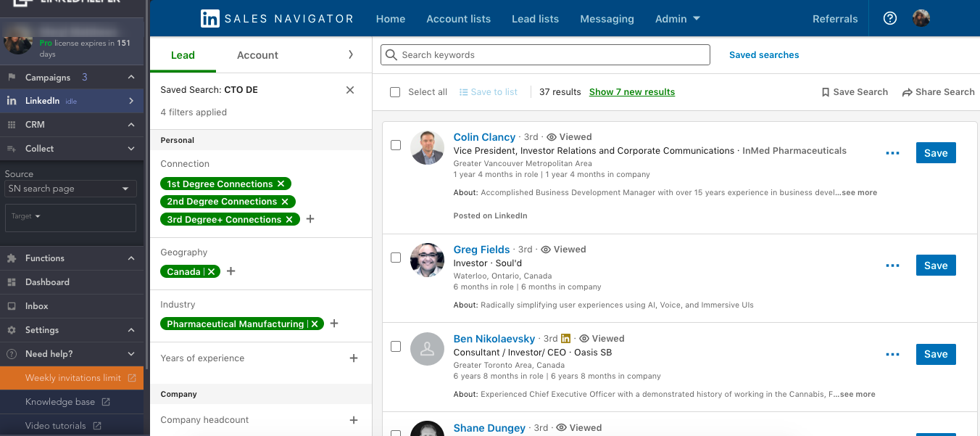Expand the Company headcount filter

coord(354,420)
